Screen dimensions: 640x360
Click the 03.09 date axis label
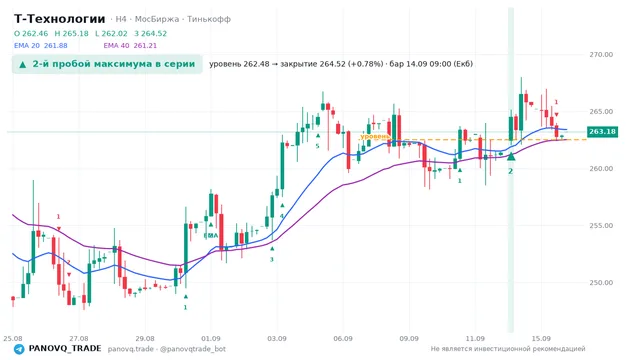[277, 339]
